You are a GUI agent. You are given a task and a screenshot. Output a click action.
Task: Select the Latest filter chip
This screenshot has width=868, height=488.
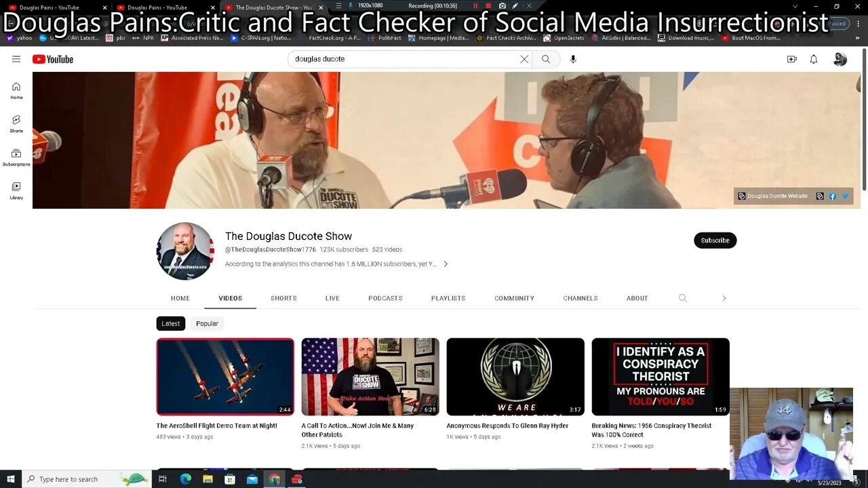(x=171, y=323)
